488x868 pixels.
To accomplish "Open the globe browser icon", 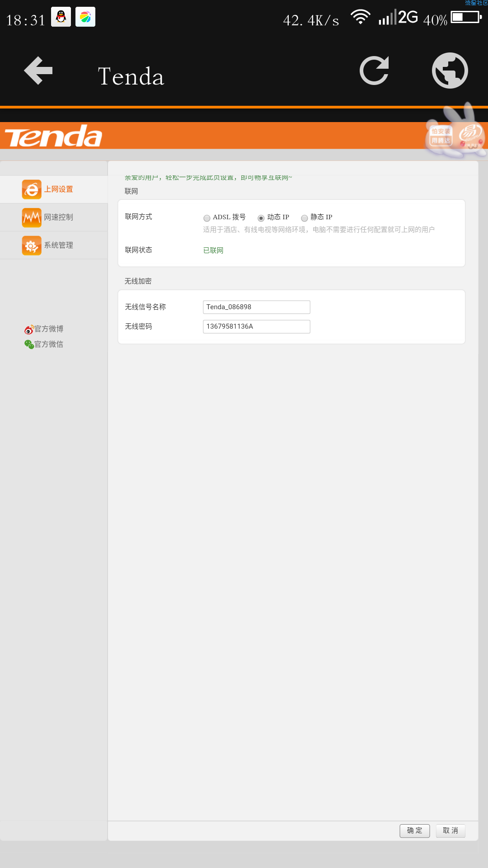I will (x=450, y=71).
